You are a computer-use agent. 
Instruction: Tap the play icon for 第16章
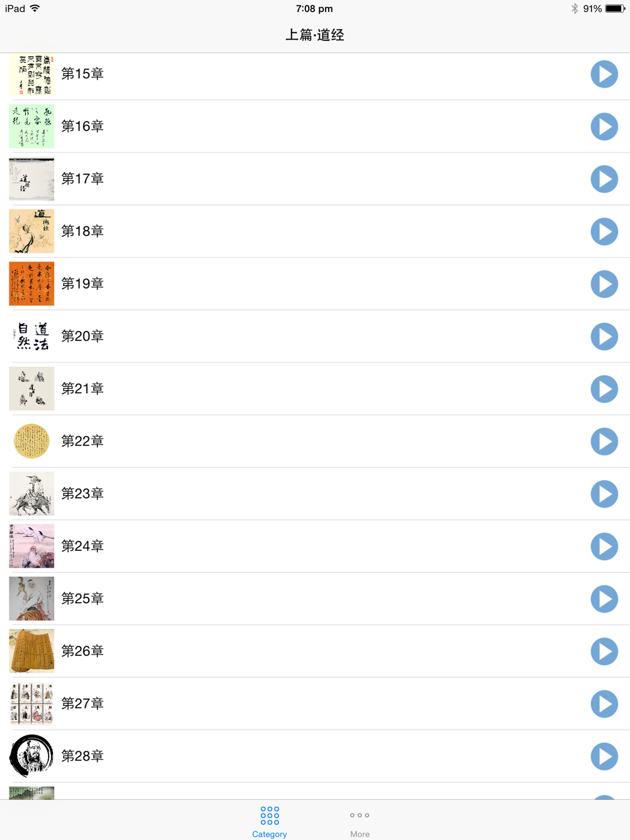[604, 127]
